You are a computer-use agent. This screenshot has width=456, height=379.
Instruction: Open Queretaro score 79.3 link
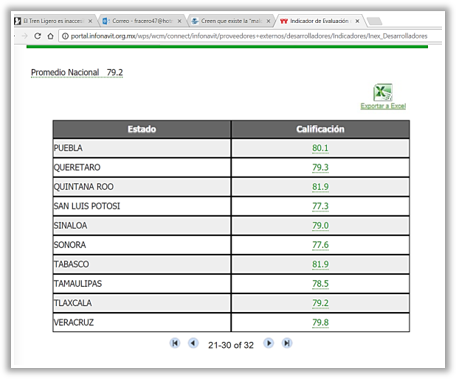(x=320, y=167)
